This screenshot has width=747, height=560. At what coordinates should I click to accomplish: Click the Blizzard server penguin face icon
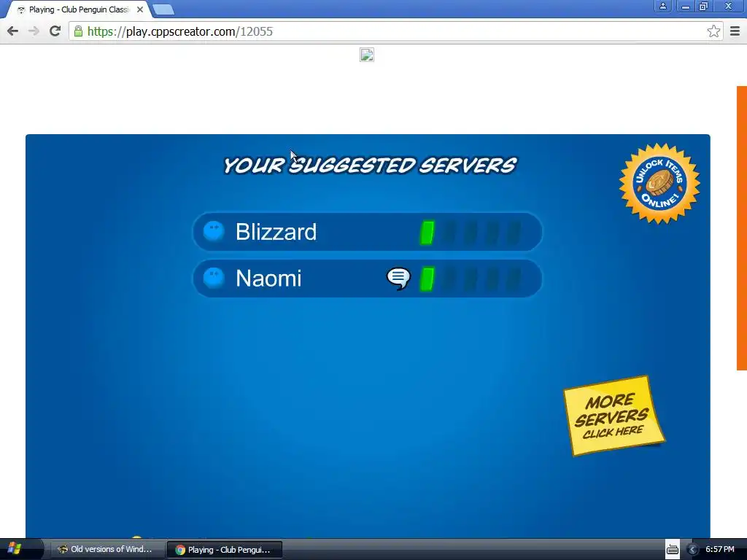click(214, 231)
